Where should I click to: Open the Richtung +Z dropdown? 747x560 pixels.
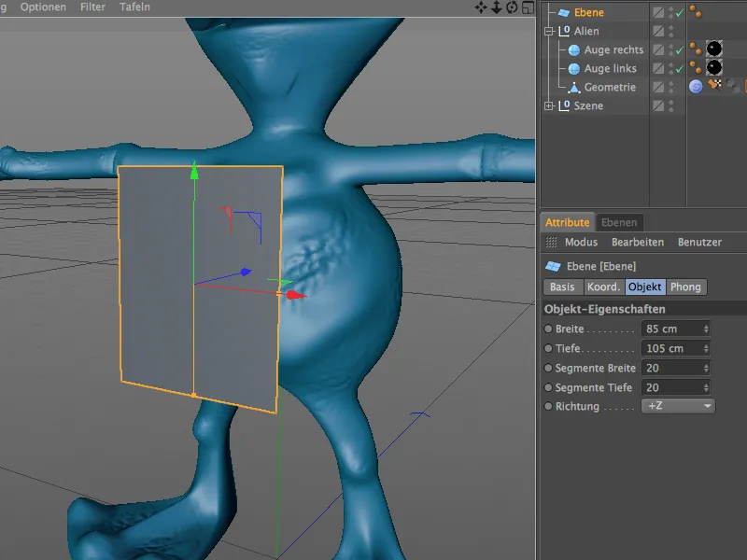tap(678, 406)
